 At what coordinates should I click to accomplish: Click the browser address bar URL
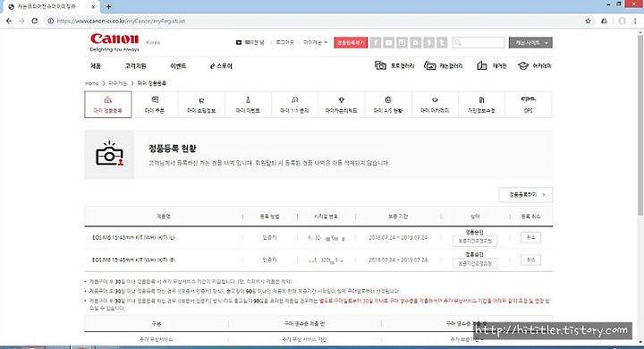click(121, 21)
